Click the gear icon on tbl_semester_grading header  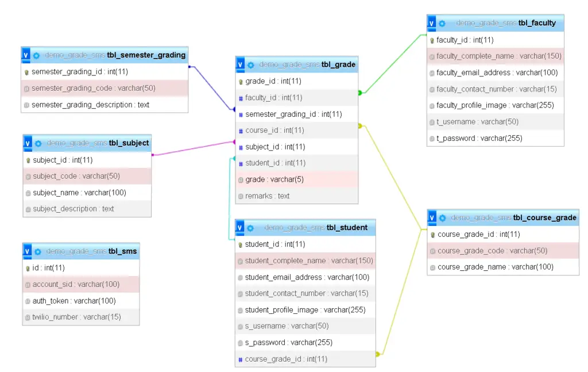click(37, 55)
